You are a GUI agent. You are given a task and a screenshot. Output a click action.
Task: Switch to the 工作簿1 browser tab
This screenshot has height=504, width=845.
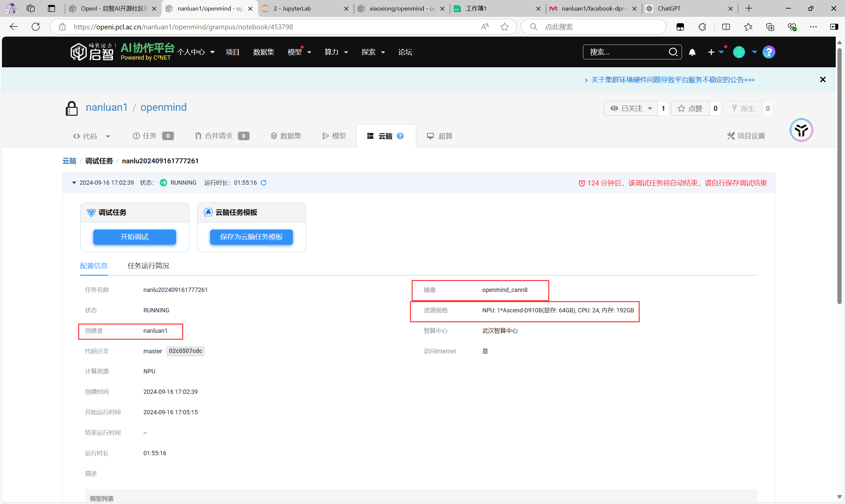coord(497,9)
